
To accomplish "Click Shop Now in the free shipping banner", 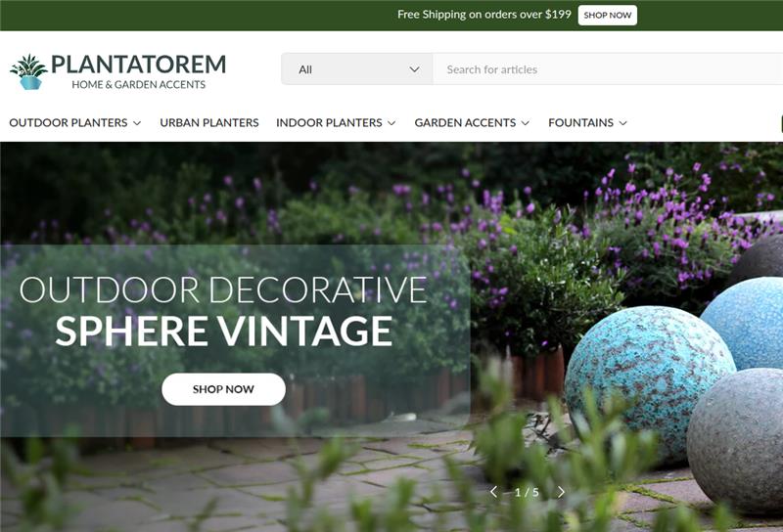I will 607,15.
